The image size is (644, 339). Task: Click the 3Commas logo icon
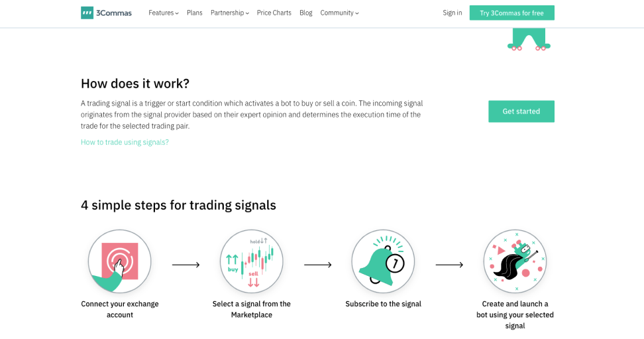pyautogui.click(x=87, y=13)
